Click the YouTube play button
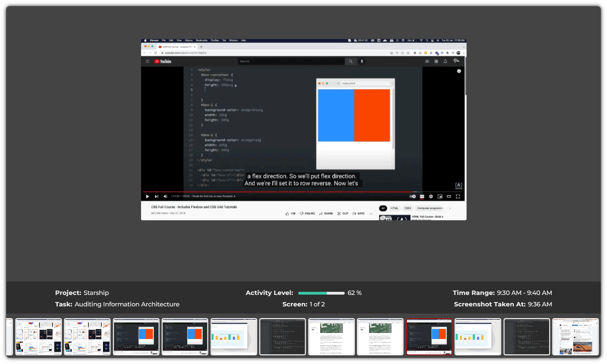The image size is (607, 364). (148, 196)
